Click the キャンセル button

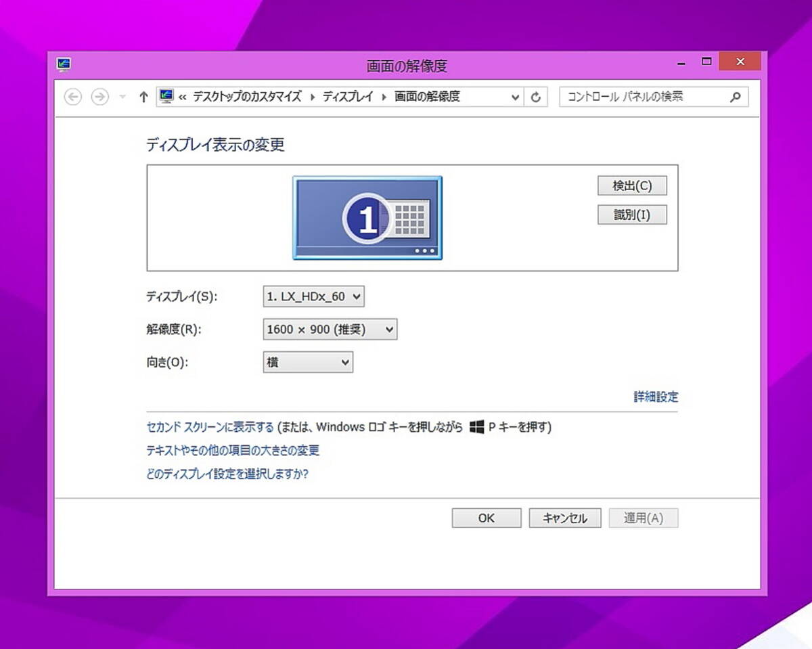click(565, 518)
